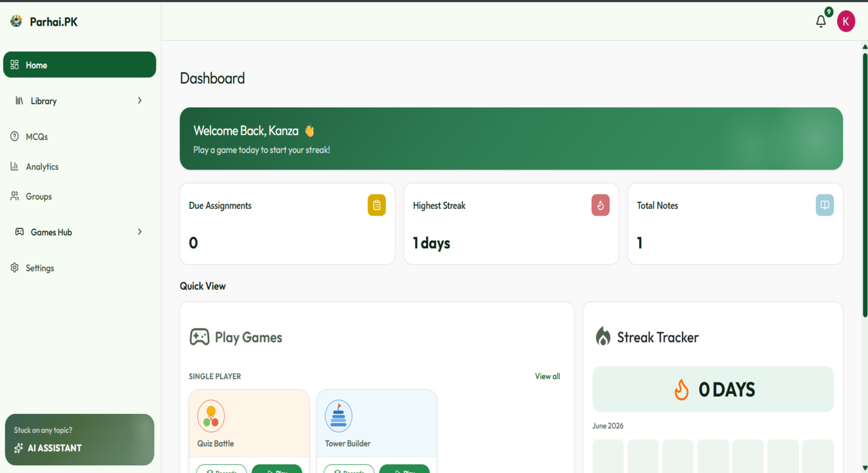Click the orange flame beside 0 DAYS
Image resolution: width=868 pixels, height=473 pixels.
681,390
